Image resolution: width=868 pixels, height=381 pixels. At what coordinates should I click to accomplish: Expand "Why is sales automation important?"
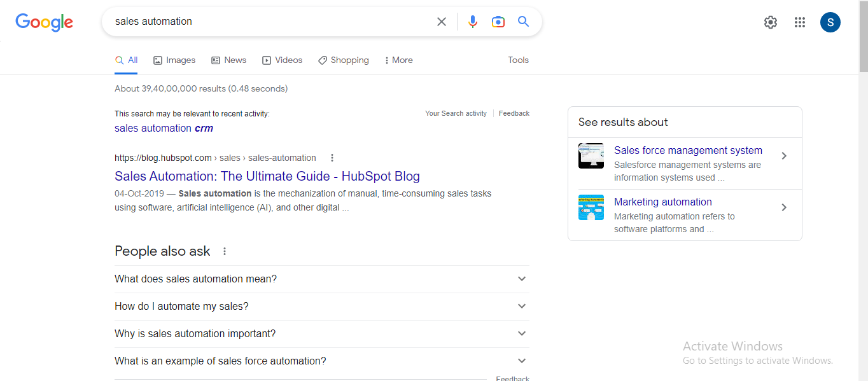click(522, 333)
